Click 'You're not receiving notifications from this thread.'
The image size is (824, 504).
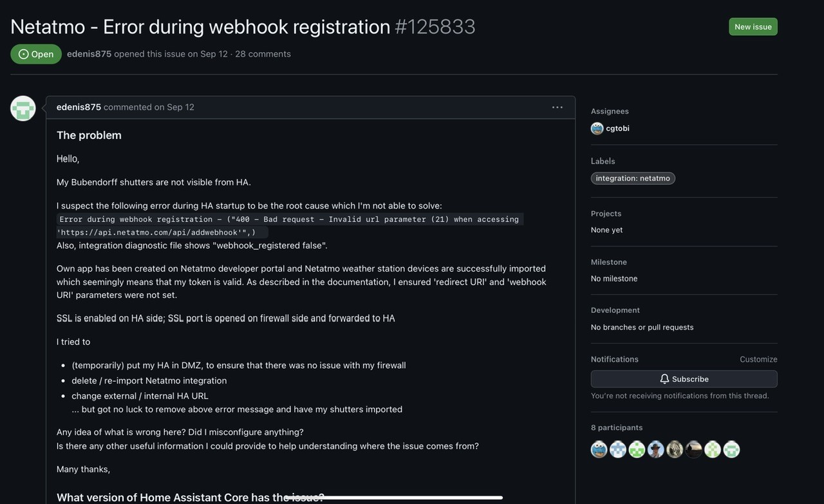tap(680, 396)
